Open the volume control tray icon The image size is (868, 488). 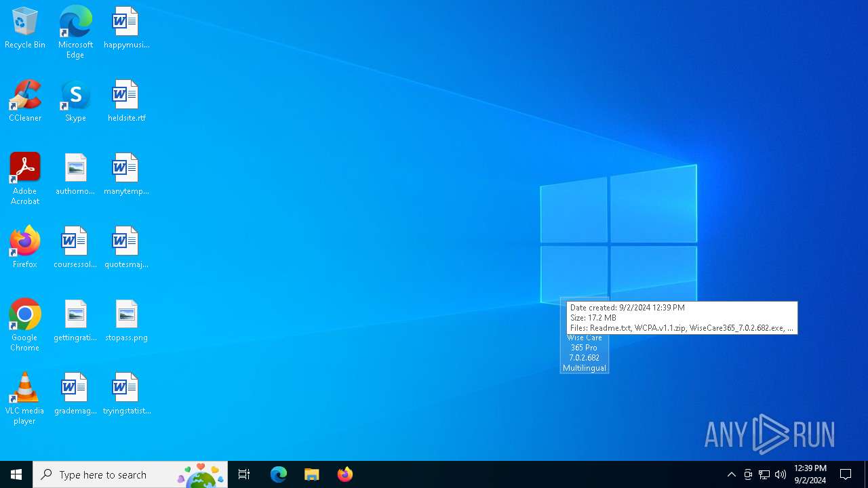click(x=780, y=474)
